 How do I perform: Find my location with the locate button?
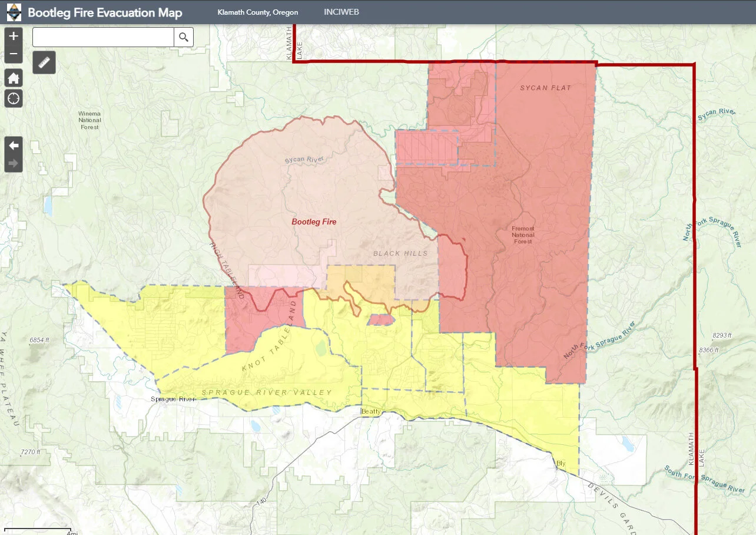[14, 98]
